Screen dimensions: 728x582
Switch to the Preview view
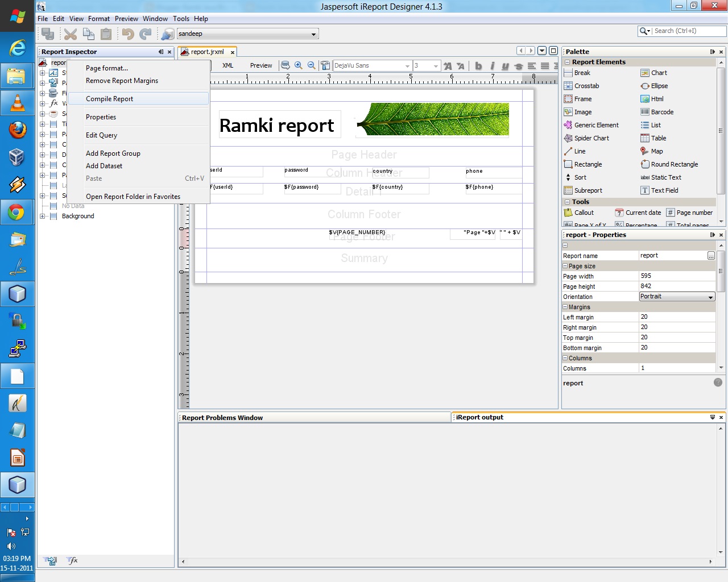pyautogui.click(x=261, y=65)
